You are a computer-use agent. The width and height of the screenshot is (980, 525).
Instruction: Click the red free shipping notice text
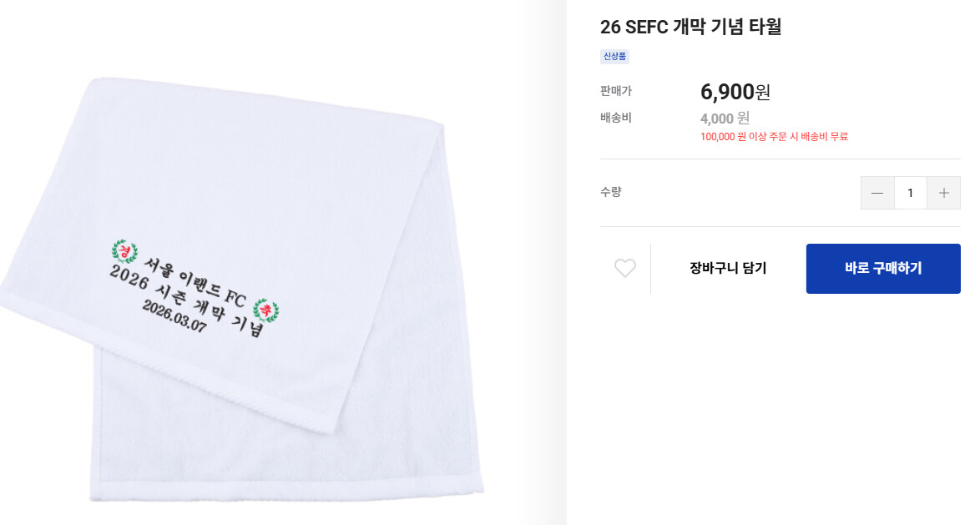pos(774,136)
